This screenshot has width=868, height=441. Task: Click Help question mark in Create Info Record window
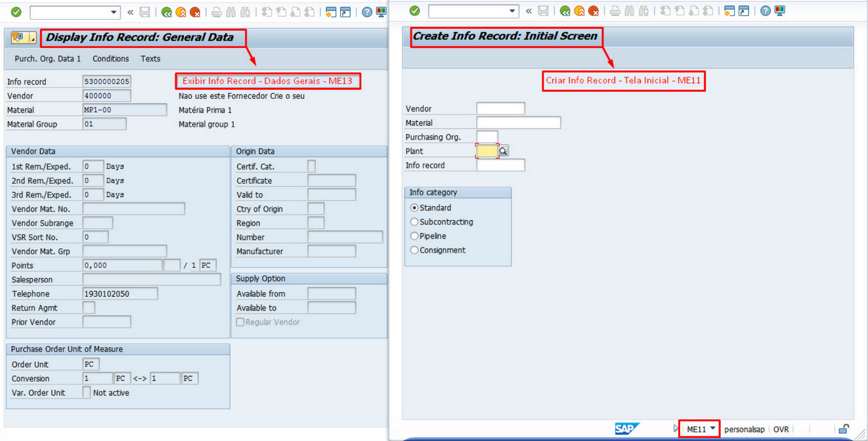click(x=766, y=11)
